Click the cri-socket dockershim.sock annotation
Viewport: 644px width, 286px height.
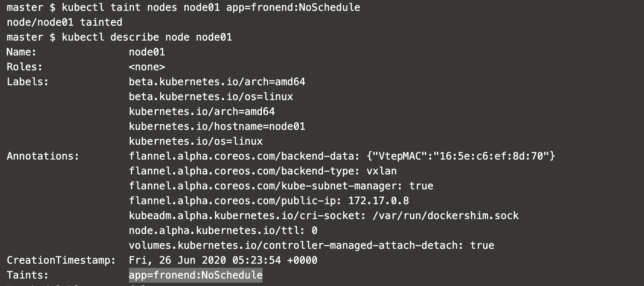click(x=324, y=216)
